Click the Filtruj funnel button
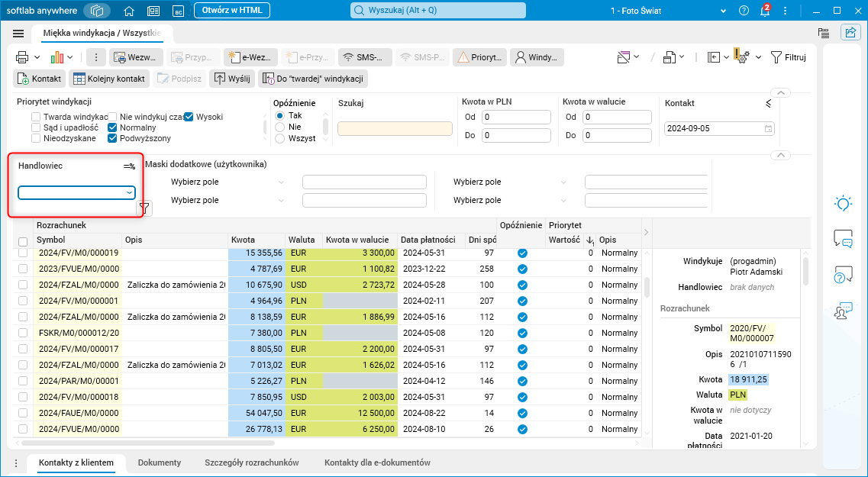This screenshot has height=477, width=868. pyautogui.click(x=788, y=57)
